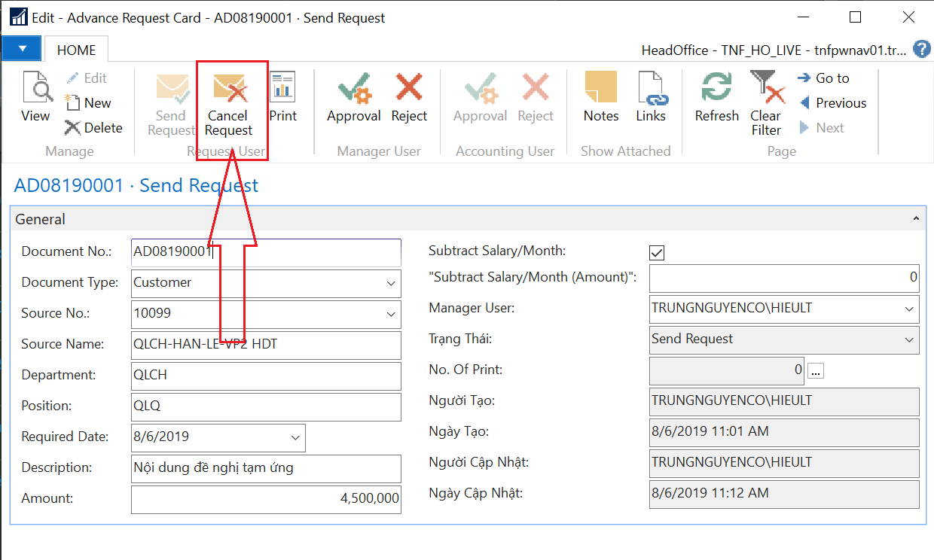Click the Department field
Viewport: 934px width, 560px height.
point(266,376)
